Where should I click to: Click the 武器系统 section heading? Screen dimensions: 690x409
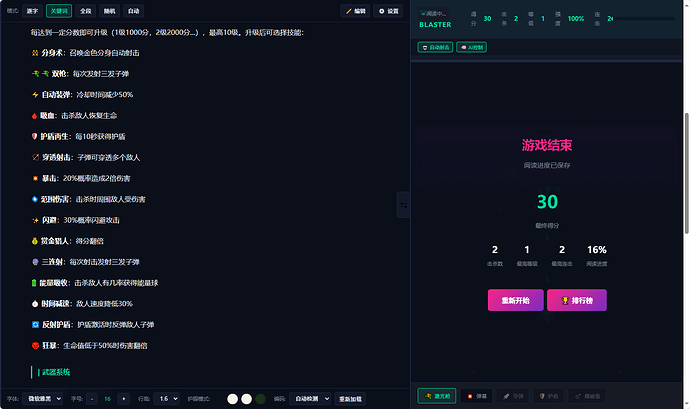54,372
